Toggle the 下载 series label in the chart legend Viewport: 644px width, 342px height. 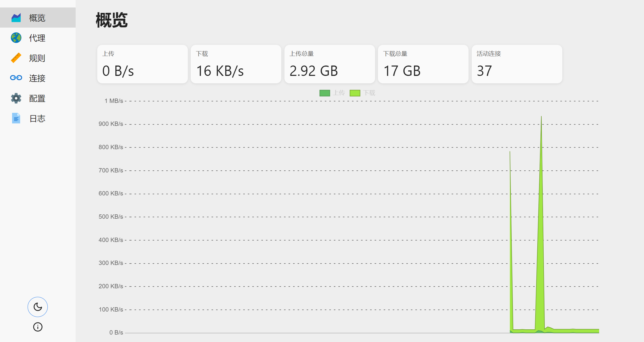coord(369,93)
